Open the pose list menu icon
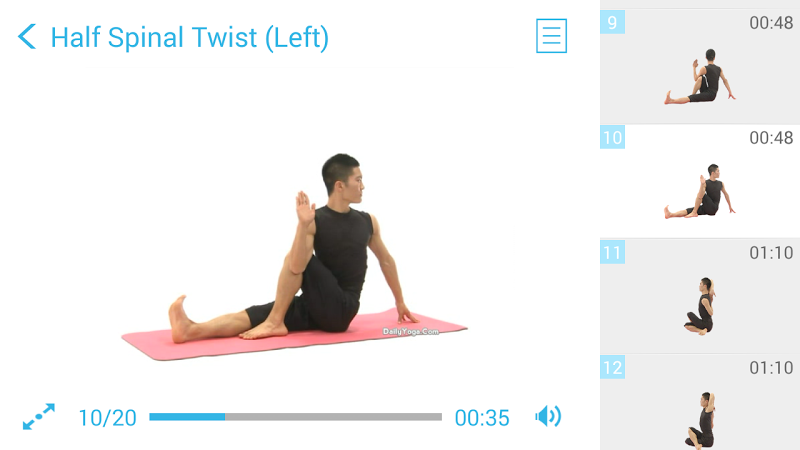Image resolution: width=800 pixels, height=450 pixels. coord(551,36)
